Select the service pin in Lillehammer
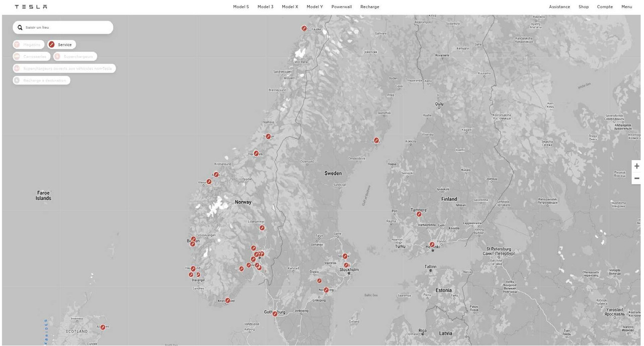This screenshot has width=644, height=346. point(262,228)
